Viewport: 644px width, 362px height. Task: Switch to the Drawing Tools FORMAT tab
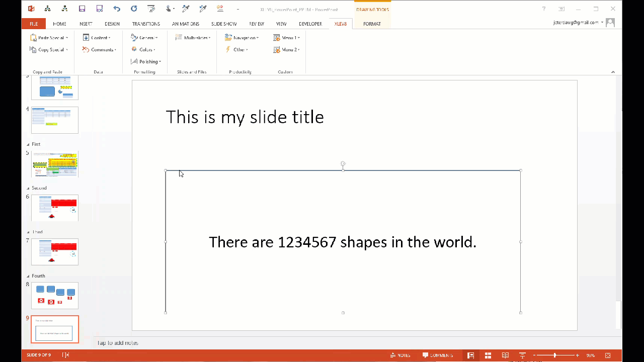372,24
